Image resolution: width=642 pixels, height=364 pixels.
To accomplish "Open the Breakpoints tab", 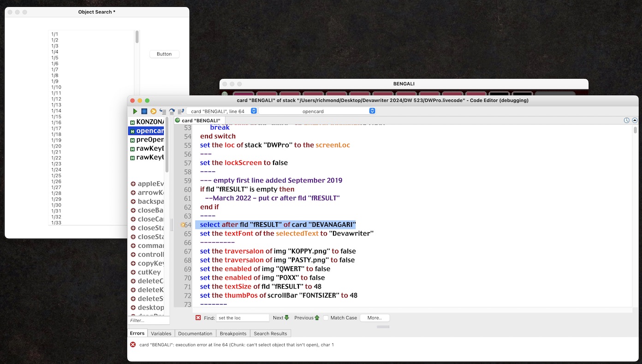I will click(x=233, y=334).
